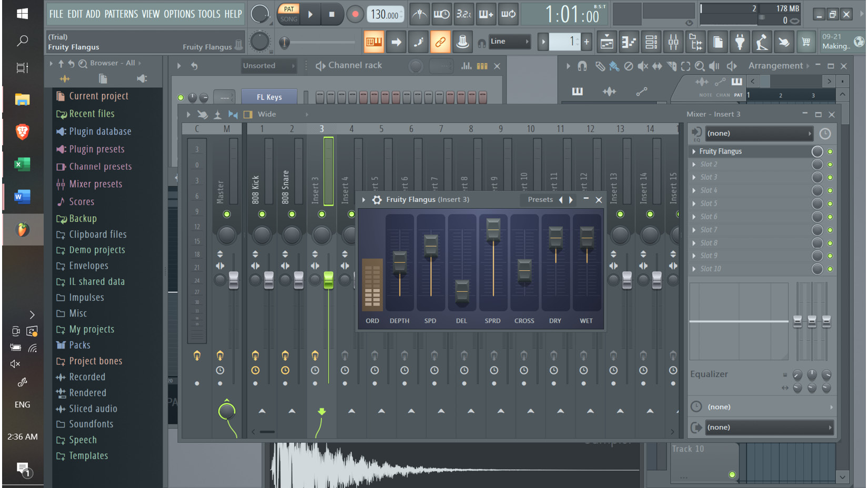Open the ADD menu
Image resolution: width=868 pixels, height=488 pixels.
click(x=93, y=14)
